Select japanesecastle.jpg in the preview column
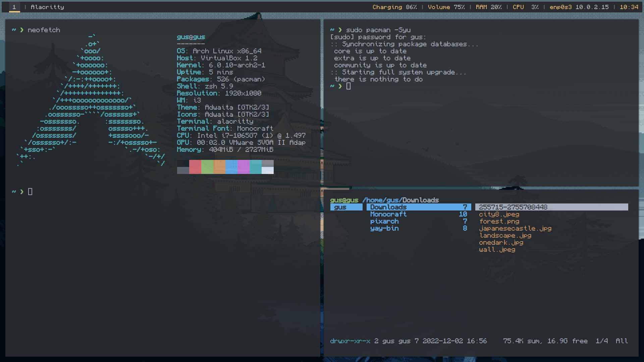The image size is (644, 362). point(516,228)
